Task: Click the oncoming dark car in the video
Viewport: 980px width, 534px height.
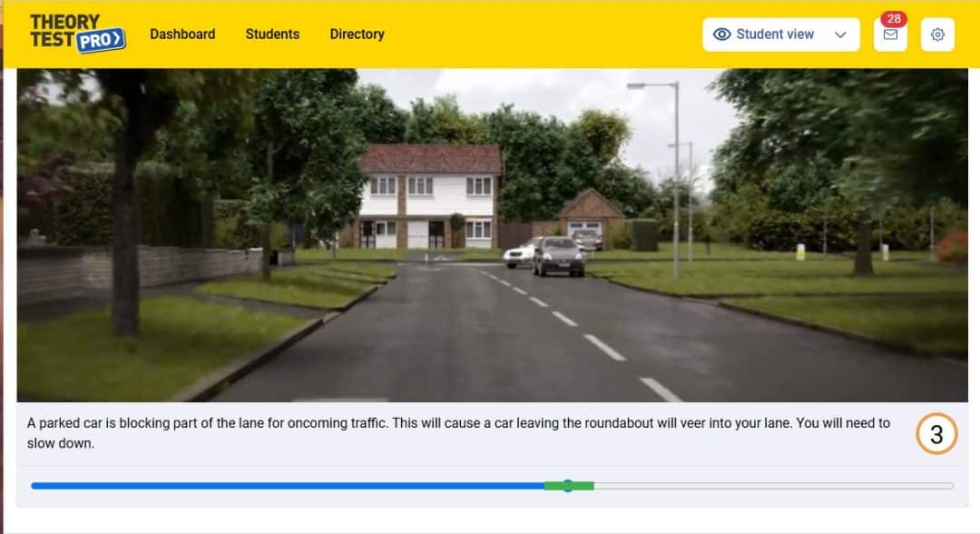Action: pos(558,256)
